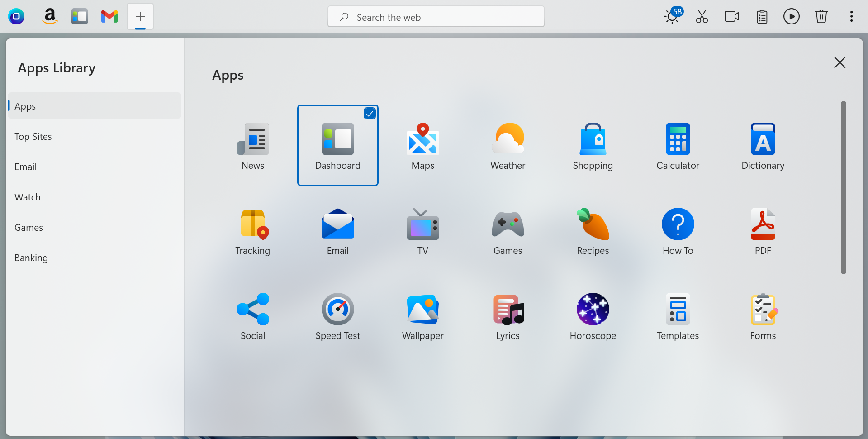The width and height of the screenshot is (868, 439).
Task: Open the Horoscope app
Action: [x=593, y=316]
